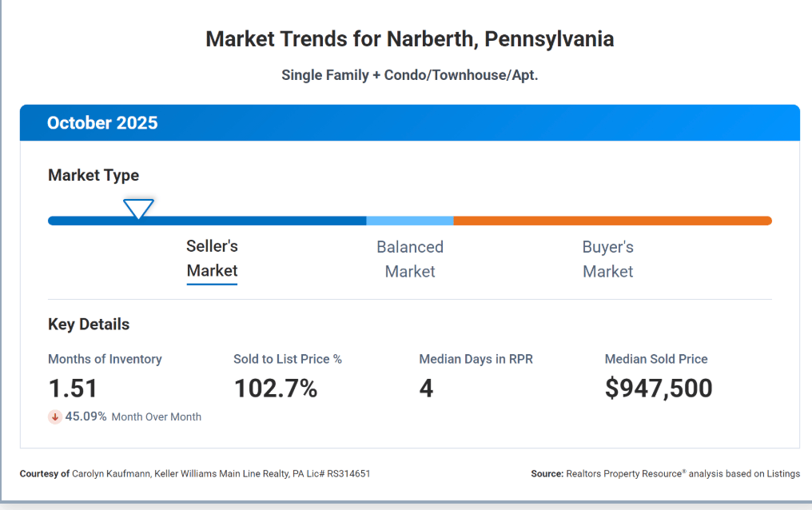Click the red down-arrow decrease icon
This screenshot has width=812, height=510.
(x=55, y=416)
